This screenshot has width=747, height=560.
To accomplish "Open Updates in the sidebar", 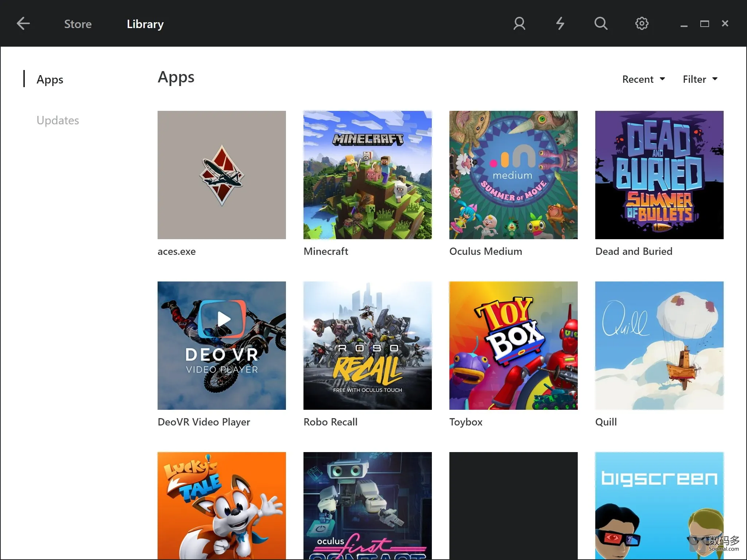I will 58,120.
